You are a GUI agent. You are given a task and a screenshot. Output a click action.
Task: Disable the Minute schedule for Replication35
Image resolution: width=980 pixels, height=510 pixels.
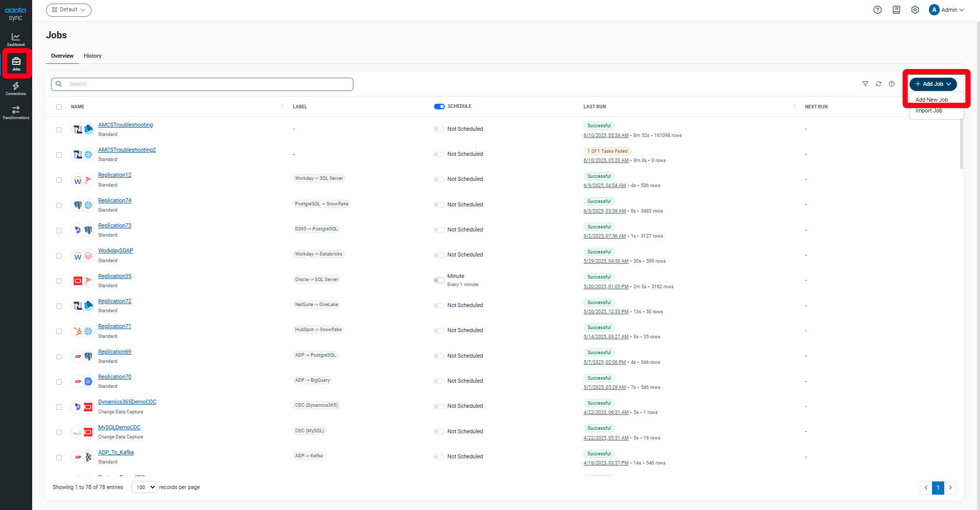pos(439,280)
